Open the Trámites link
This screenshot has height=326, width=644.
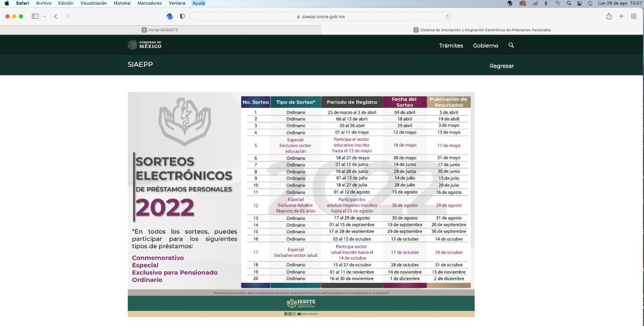pos(451,46)
